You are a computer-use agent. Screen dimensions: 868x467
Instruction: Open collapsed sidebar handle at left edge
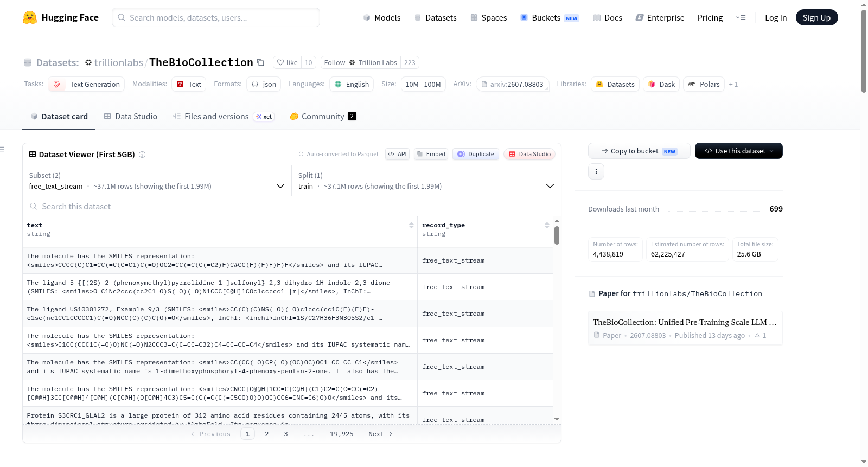point(2,149)
